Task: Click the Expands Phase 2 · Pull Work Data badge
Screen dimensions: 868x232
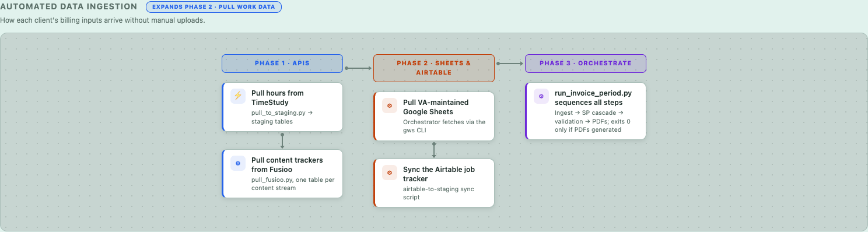Action: pyautogui.click(x=213, y=7)
